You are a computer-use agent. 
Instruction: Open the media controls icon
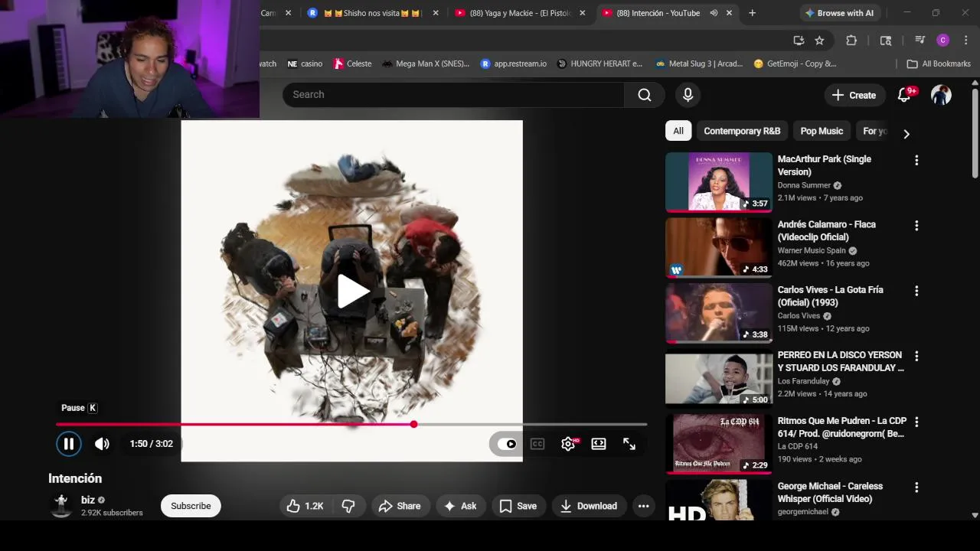pos(920,41)
